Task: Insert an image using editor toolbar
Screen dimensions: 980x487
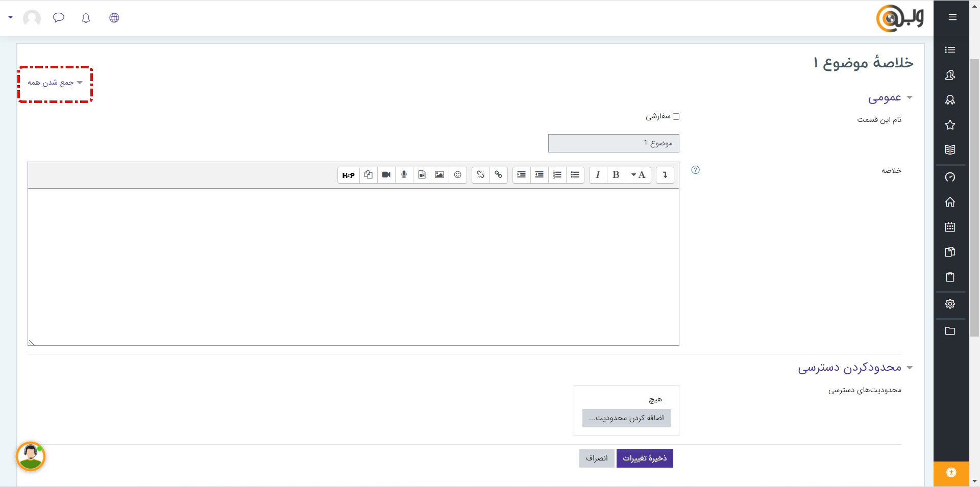Action: pyautogui.click(x=439, y=175)
